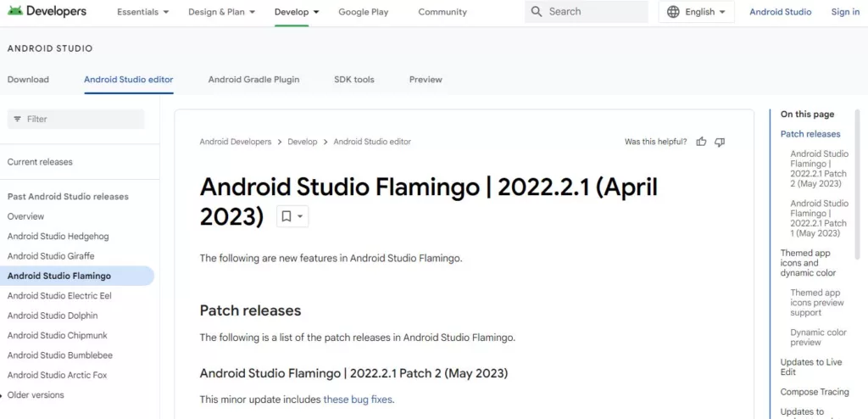This screenshot has width=868, height=419.
Task: Open Overview in the sidebar
Action: click(25, 216)
